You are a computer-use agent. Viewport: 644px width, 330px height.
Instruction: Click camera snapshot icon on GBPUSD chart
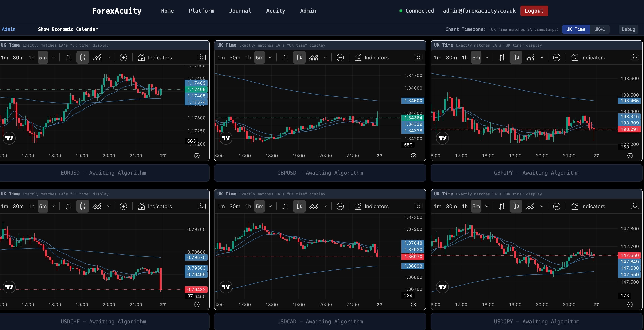(x=418, y=57)
